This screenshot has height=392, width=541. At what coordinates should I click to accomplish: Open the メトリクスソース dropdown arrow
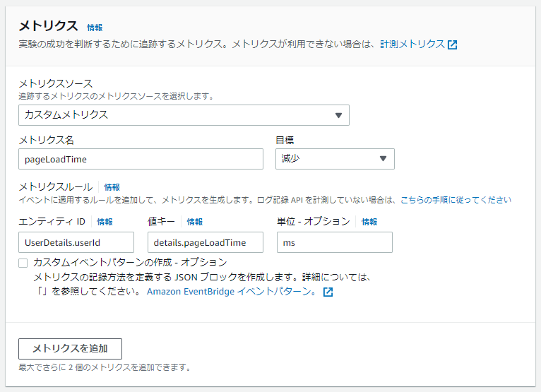[x=338, y=115]
